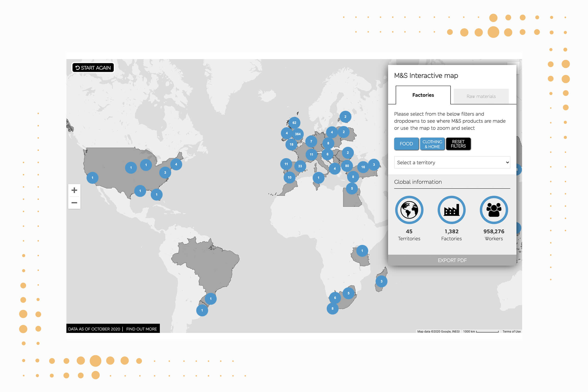
Task: Toggle the Clothing & Home filter
Action: click(x=432, y=144)
